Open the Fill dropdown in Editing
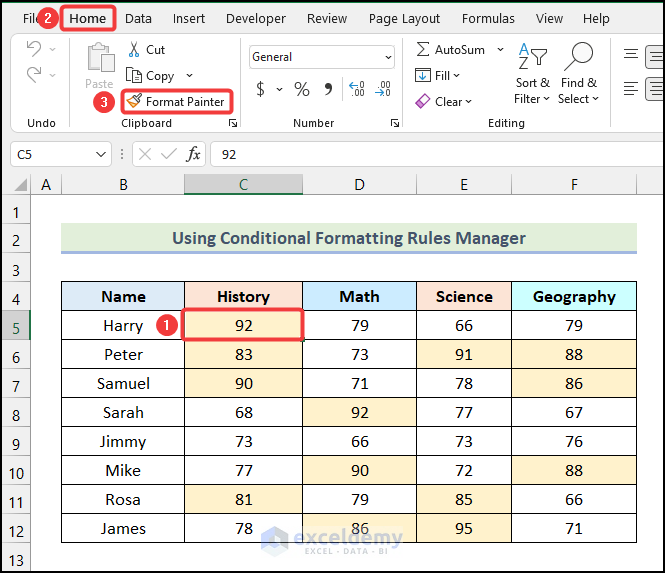Viewport: 665px width, 573px height. (434, 76)
